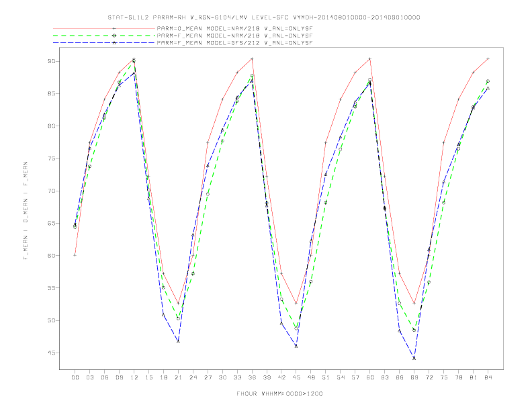The image size is (532, 411).
Task: Click the blue triangle data point at hour 84
Action: pos(488,88)
